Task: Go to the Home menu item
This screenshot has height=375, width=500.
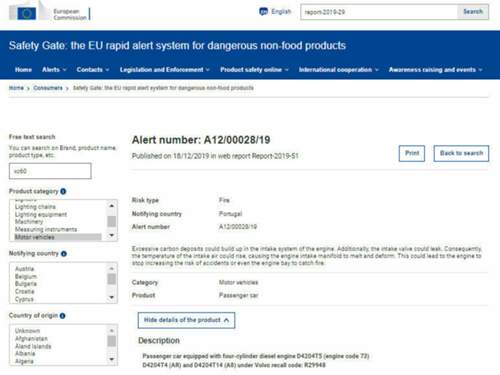Action: tap(23, 70)
